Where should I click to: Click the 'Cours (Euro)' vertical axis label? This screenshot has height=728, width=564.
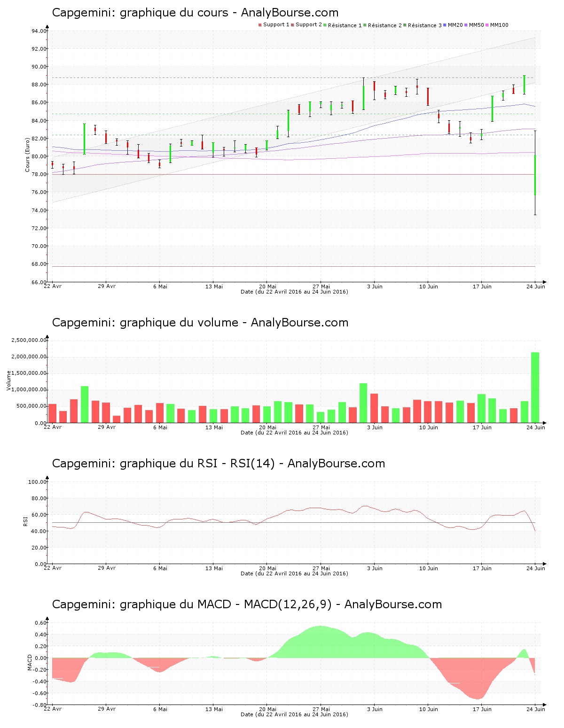click(27, 154)
